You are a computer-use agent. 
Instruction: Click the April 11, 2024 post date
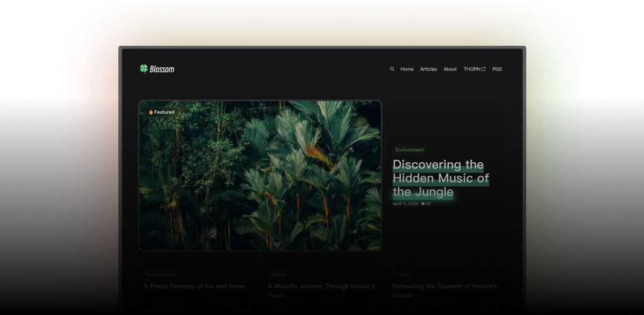click(x=405, y=204)
